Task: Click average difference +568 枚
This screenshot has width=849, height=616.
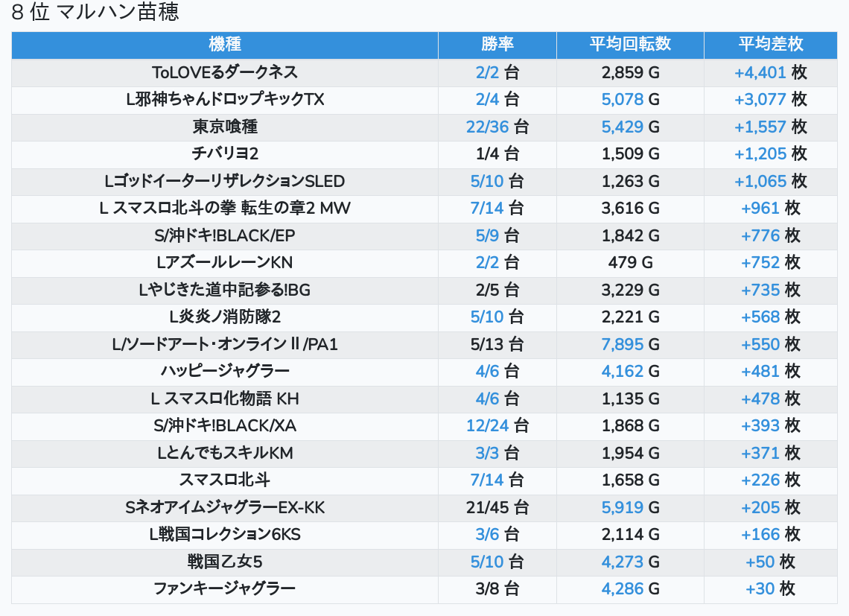Action: tap(771, 317)
